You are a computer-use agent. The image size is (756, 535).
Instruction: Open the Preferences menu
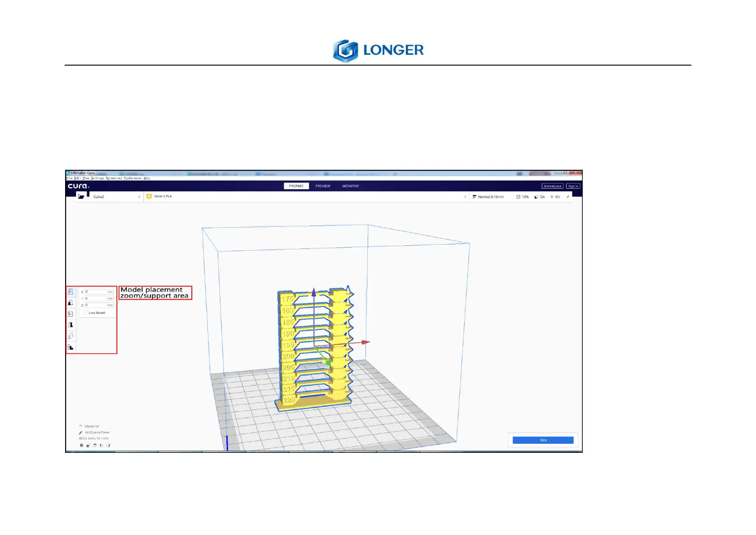pyautogui.click(x=133, y=178)
